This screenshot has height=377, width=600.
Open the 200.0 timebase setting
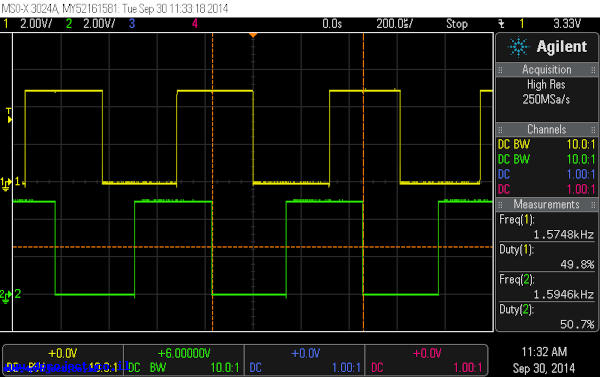pyautogui.click(x=395, y=24)
